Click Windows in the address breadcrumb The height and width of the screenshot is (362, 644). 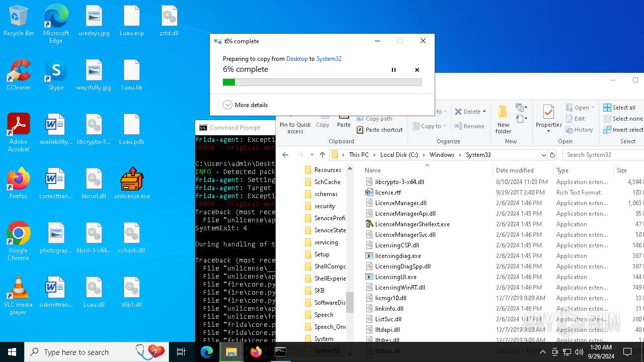click(x=442, y=155)
